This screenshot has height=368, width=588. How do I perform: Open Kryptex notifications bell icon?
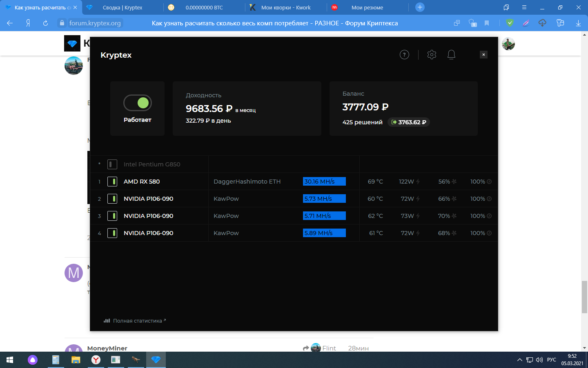tap(451, 55)
